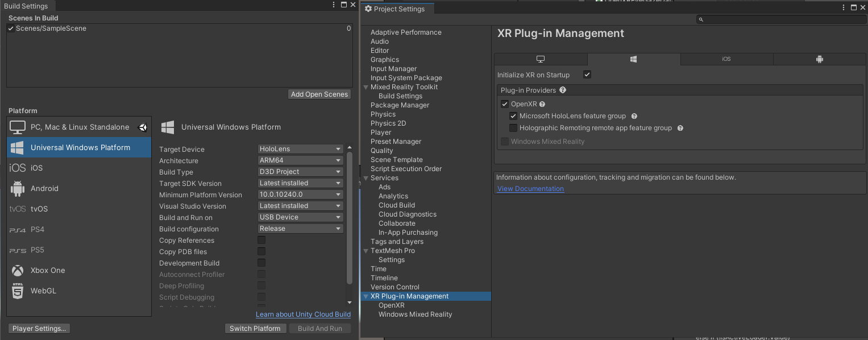Open the Build configuration dropdown
Screen dimensions: 868x340
[300, 229]
